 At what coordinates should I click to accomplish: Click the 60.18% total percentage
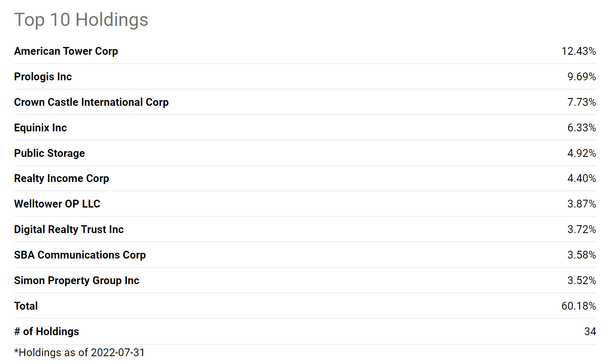[579, 306]
